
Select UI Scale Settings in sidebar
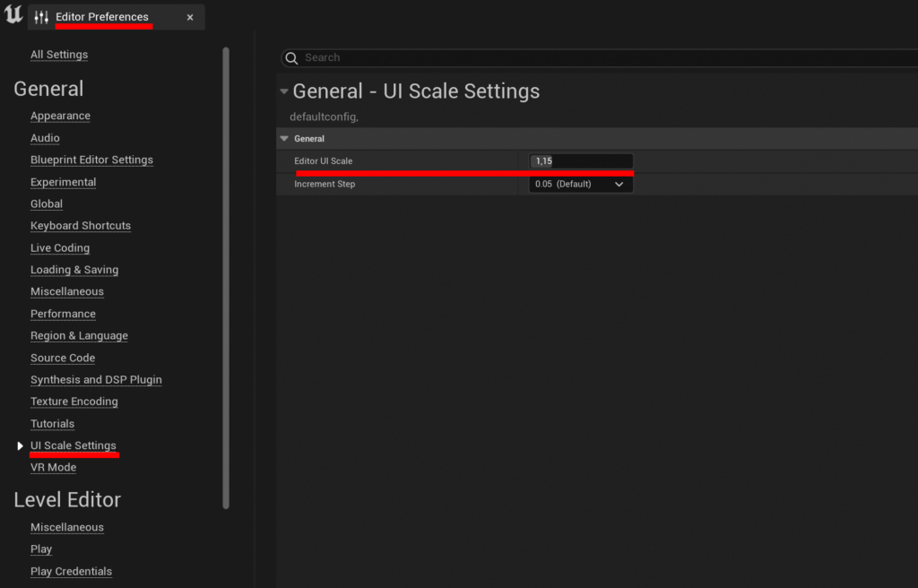coord(74,445)
